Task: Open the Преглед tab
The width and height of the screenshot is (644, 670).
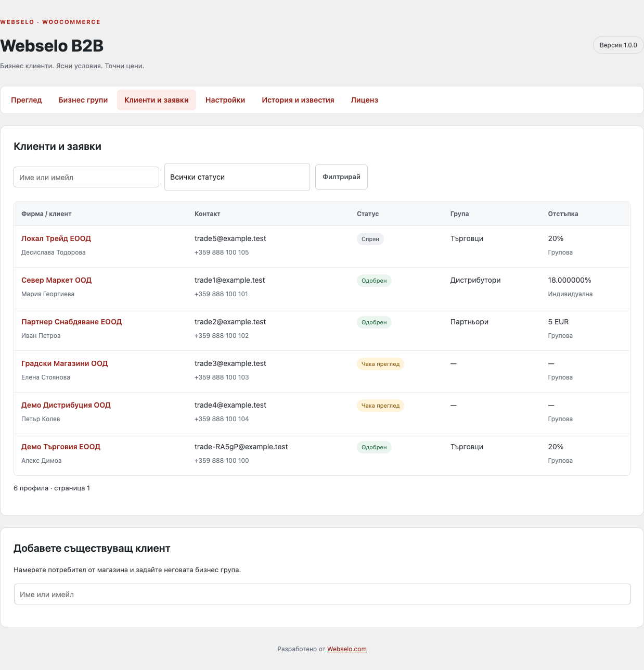Action: (27, 100)
